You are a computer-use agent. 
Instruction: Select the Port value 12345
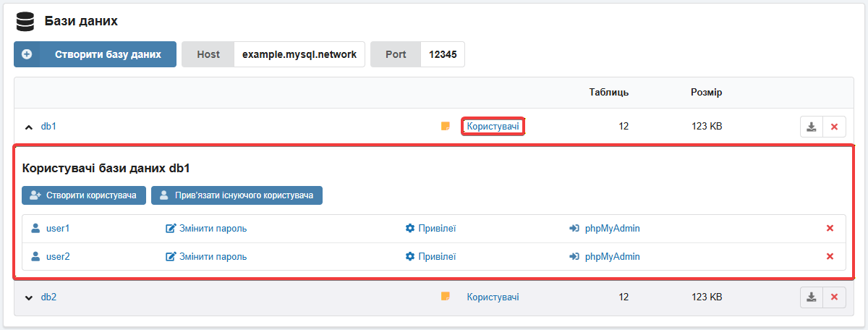click(443, 54)
